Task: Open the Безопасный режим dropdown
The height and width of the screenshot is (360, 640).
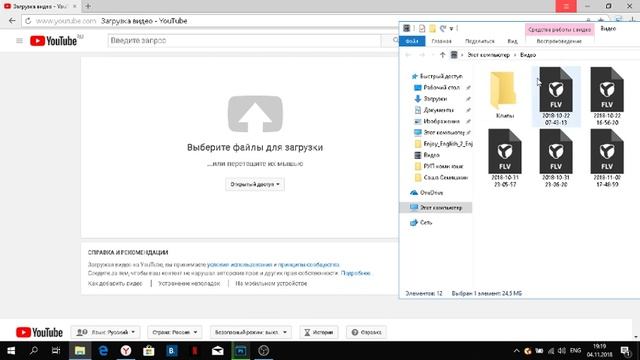Action: 251,332
